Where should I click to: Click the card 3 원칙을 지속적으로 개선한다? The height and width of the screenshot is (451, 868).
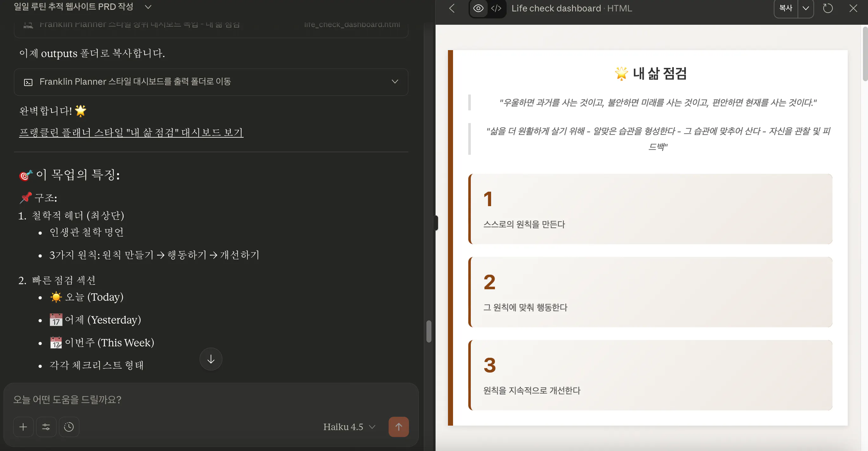pos(650,375)
